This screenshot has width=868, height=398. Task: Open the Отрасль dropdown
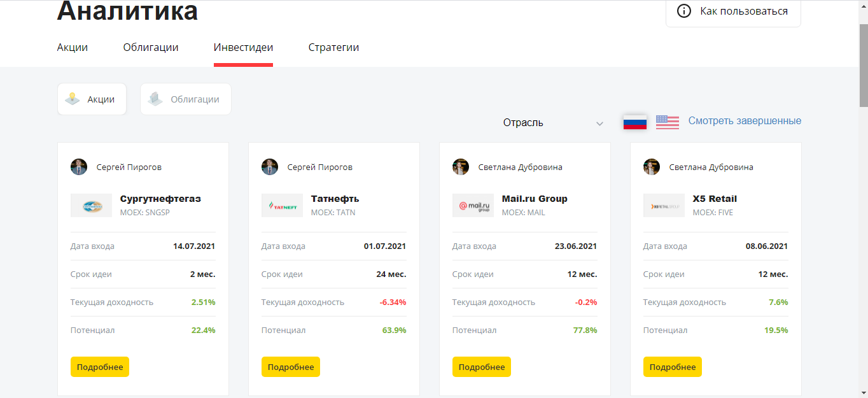click(550, 123)
